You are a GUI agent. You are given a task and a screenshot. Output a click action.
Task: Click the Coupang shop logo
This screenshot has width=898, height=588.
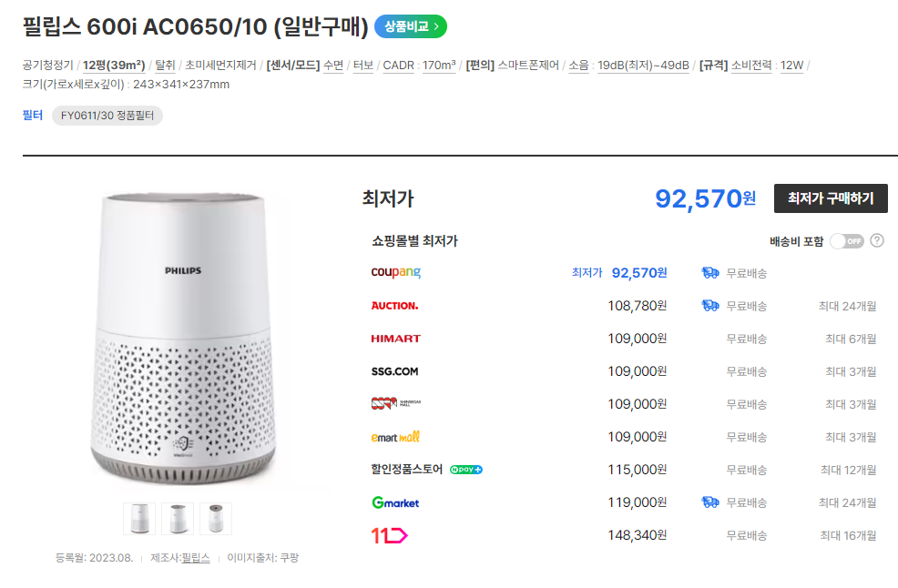(395, 272)
